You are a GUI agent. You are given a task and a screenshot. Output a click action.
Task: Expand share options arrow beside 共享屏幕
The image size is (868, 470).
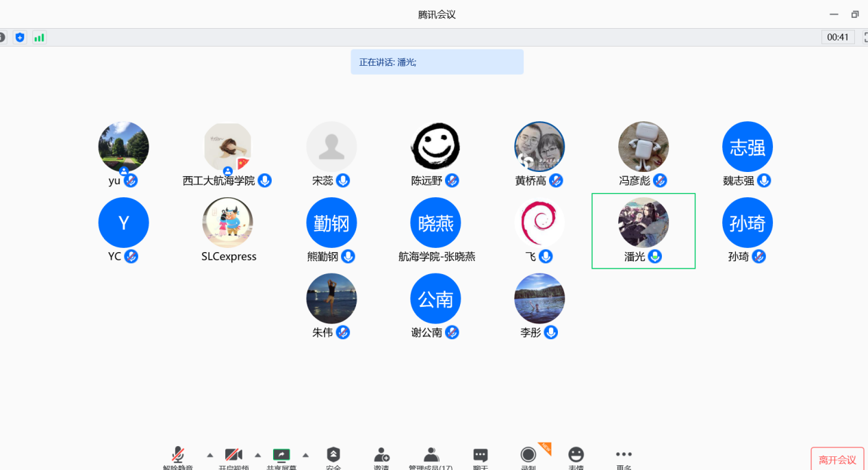[x=306, y=455]
